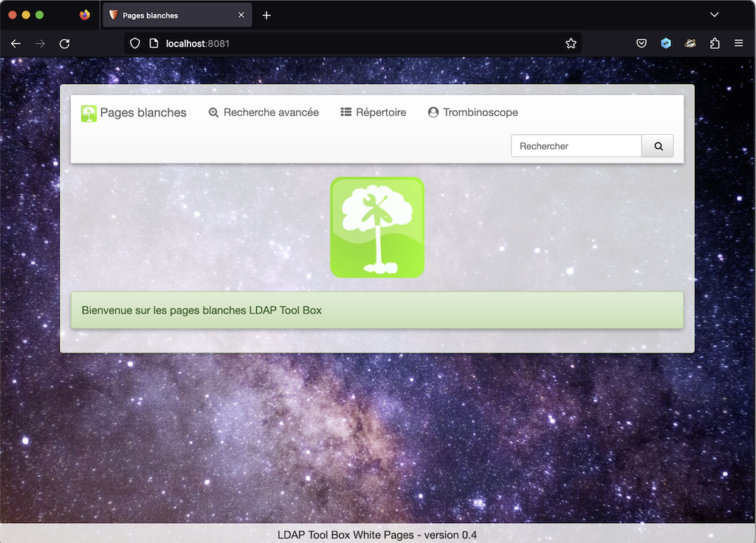Image resolution: width=756 pixels, height=543 pixels.
Task: Expand the tab list chevron
Action: click(713, 14)
